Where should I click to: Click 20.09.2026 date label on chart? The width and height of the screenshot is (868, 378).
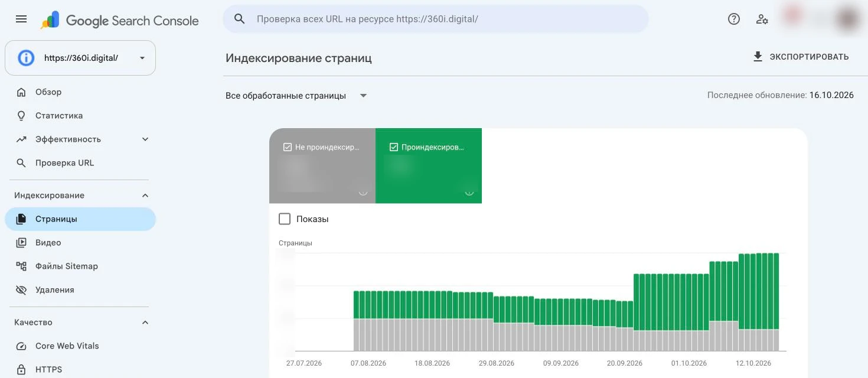[x=625, y=363]
